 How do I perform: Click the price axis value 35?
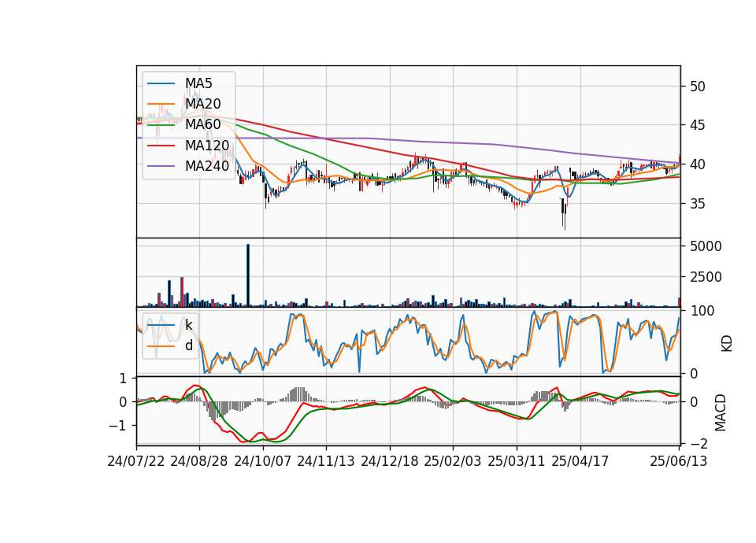click(x=698, y=203)
